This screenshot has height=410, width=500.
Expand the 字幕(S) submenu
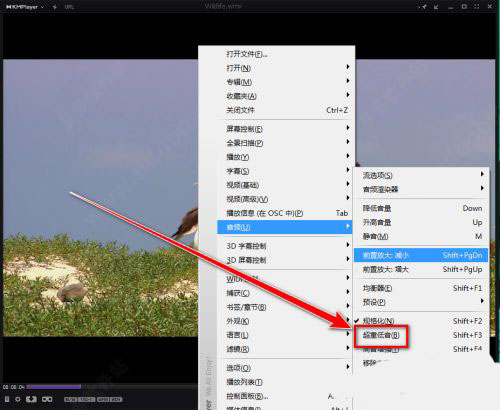286,171
